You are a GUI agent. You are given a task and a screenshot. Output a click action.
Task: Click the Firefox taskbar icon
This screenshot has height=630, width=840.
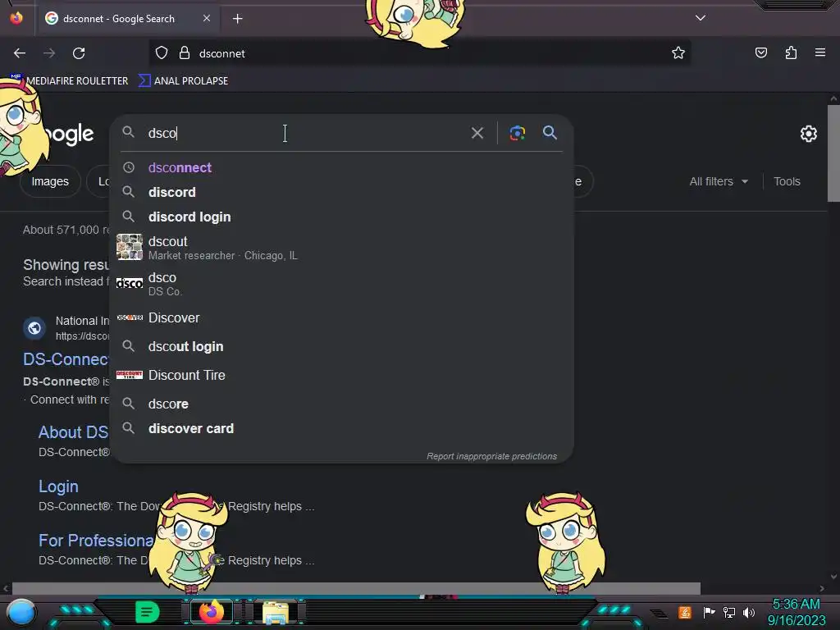point(212,612)
